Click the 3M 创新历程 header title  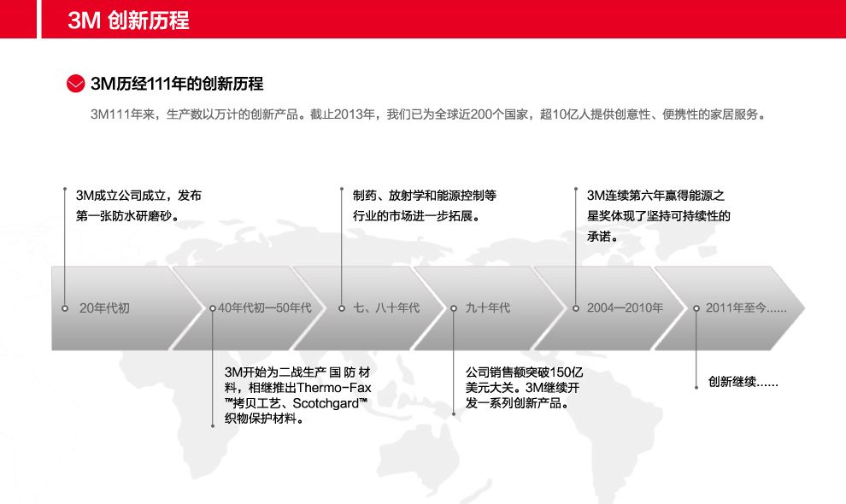(x=128, y=21)
